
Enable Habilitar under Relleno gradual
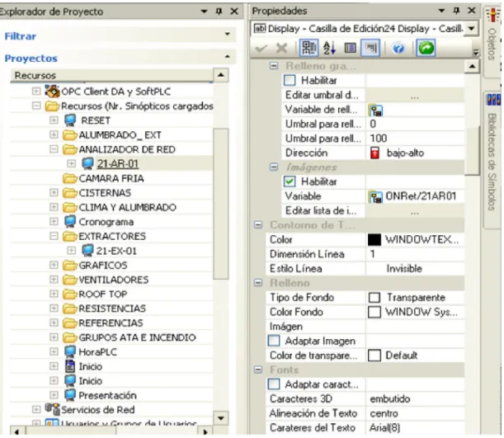pos(290,80)
